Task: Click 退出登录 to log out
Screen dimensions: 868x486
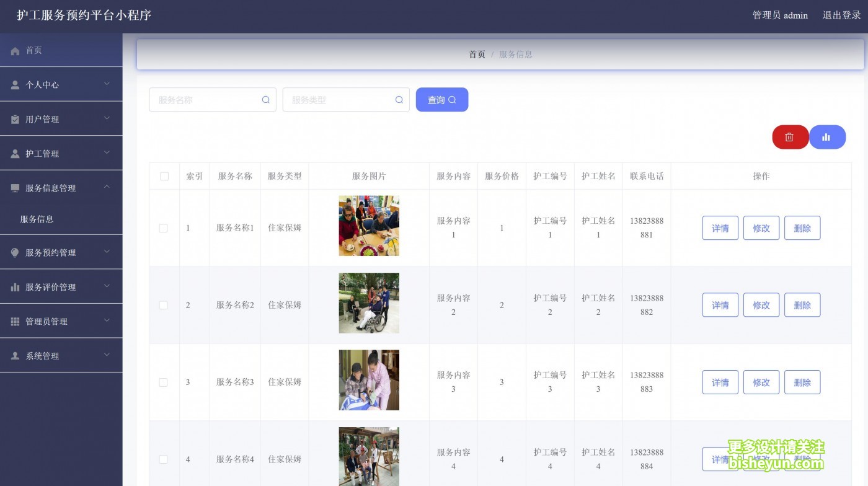Action: tap(842, 15)
